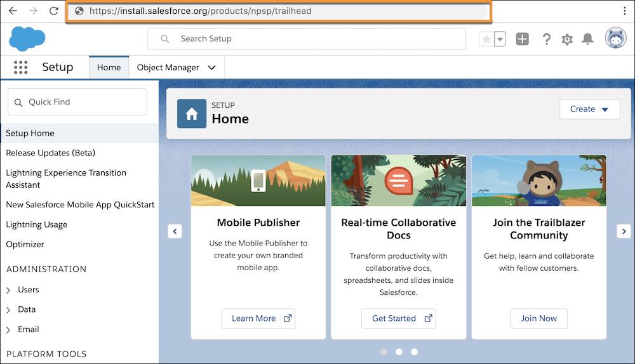The width and height of the screenshot is (635, 364).
Task: Open the global actions plus icon
Action: pos(522,39)
